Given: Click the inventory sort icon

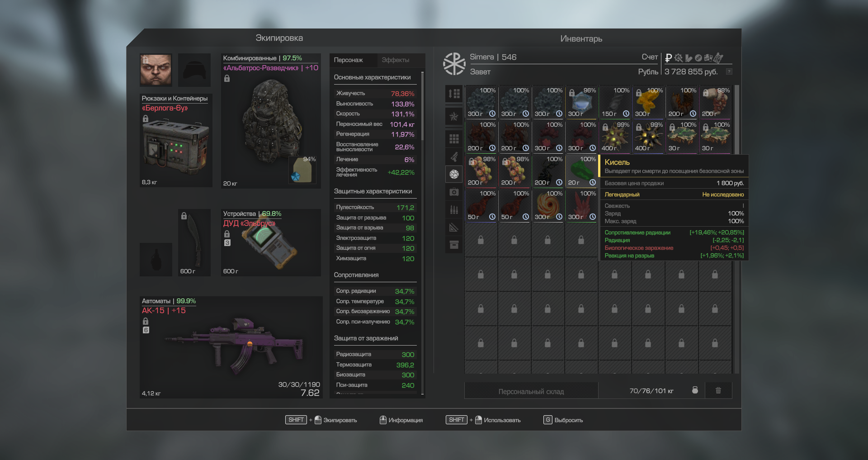Looking at the screenshot, I should 454,94.
